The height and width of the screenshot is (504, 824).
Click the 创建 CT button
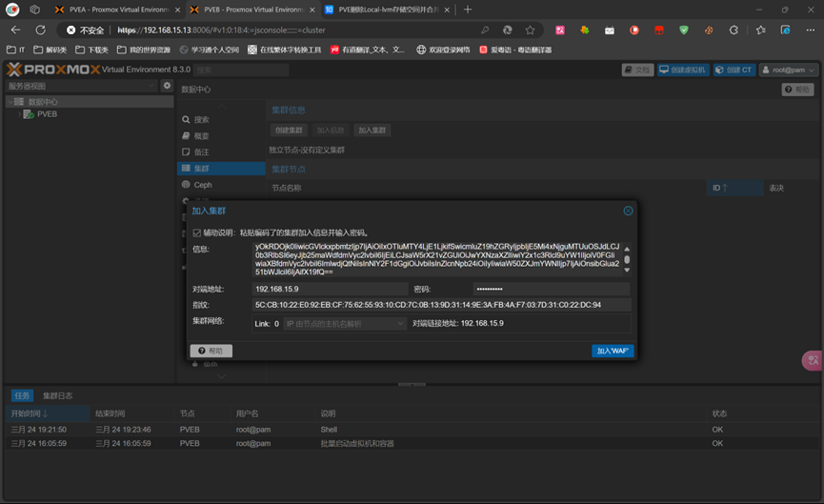tap(734, 70)
